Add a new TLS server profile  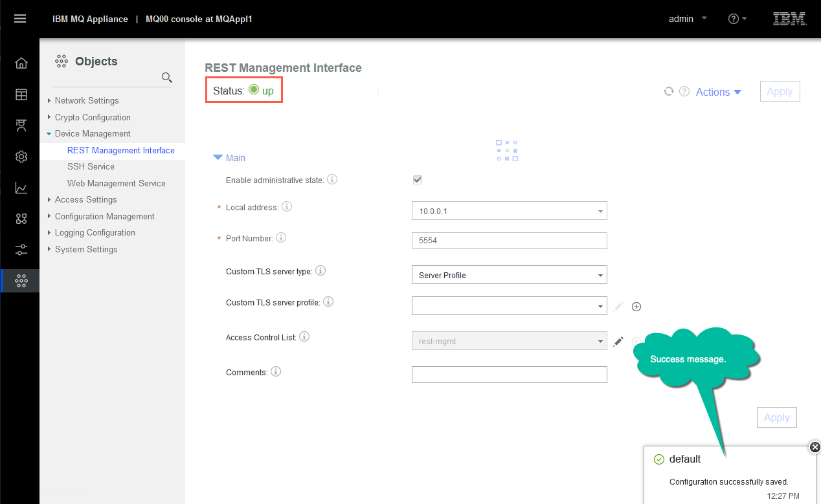click(636, 307)
